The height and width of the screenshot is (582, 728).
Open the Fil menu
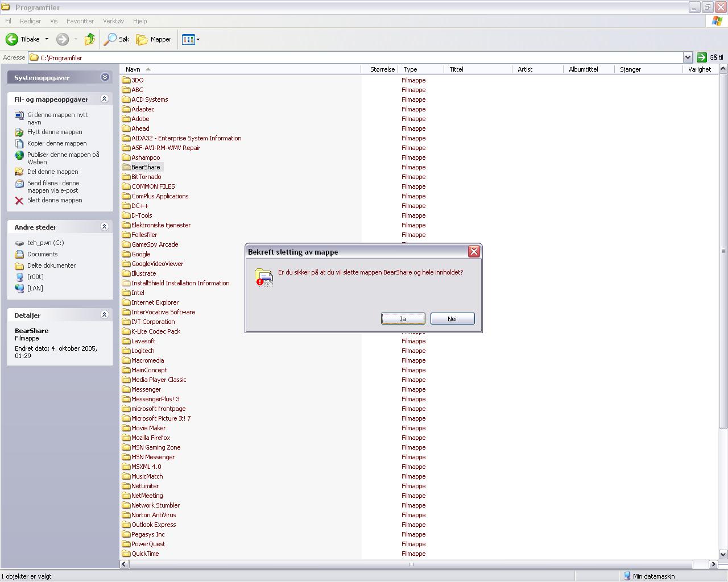coord(8,21)
